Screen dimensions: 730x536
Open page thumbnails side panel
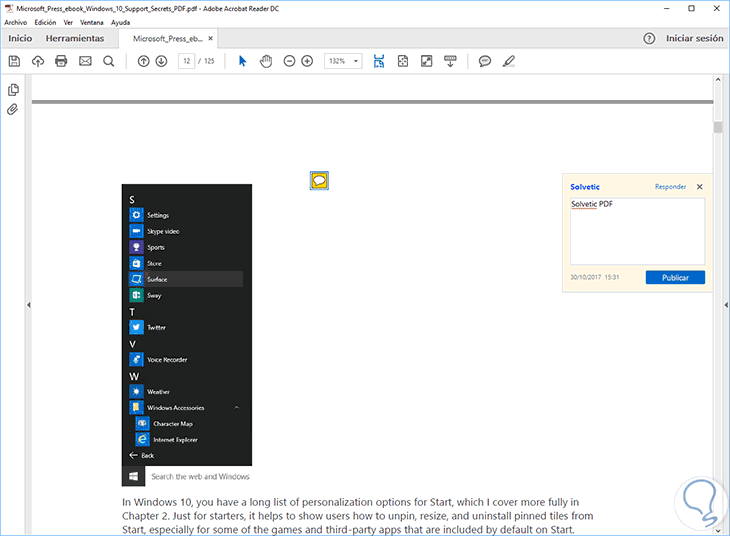pos(14,89)
